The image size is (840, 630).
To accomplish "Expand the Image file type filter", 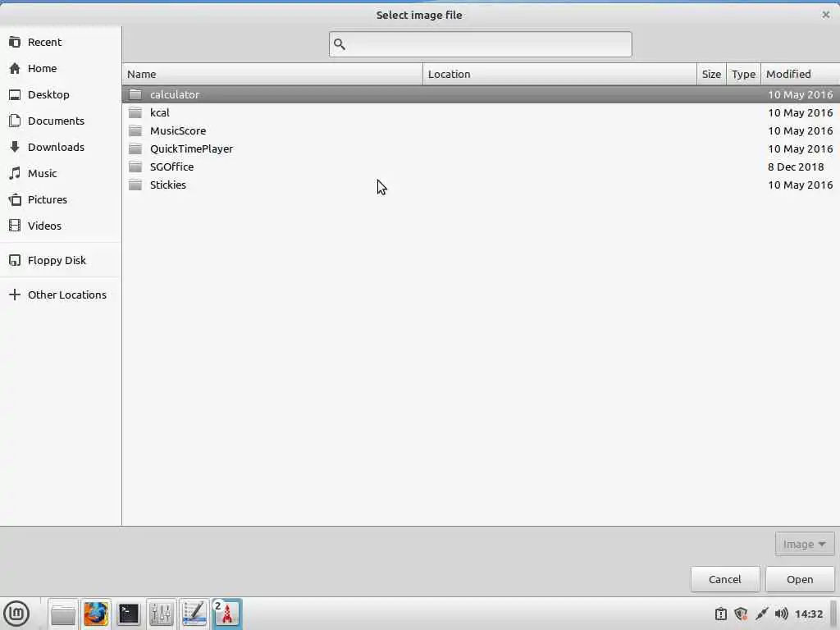I will (x=804, y=545).
